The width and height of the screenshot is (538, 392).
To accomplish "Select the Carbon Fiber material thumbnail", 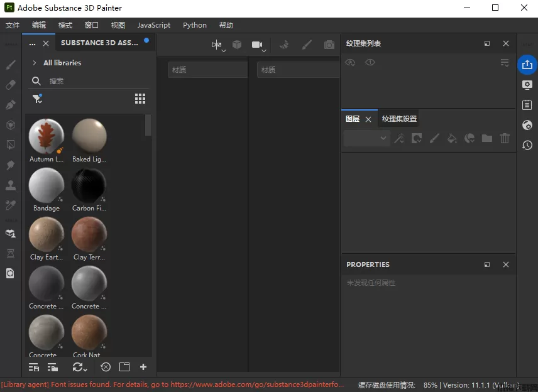I will pyautogui.click(x=89, y=186).
